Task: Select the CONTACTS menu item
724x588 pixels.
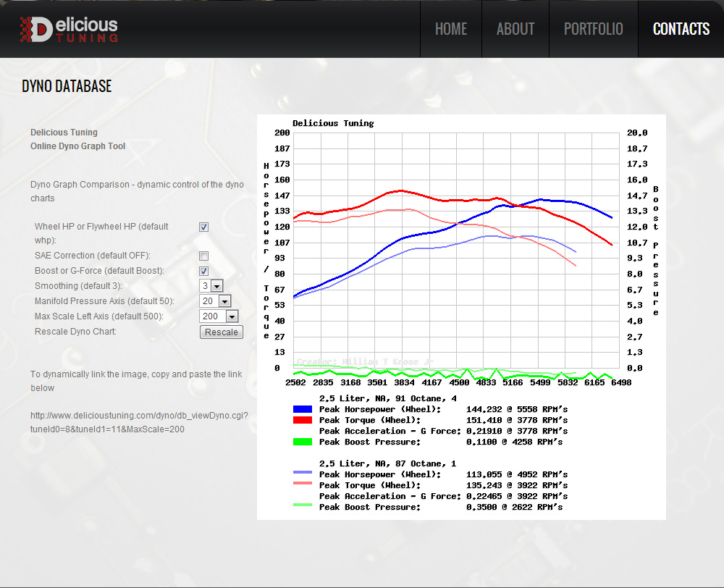Action: coord(681,29)
